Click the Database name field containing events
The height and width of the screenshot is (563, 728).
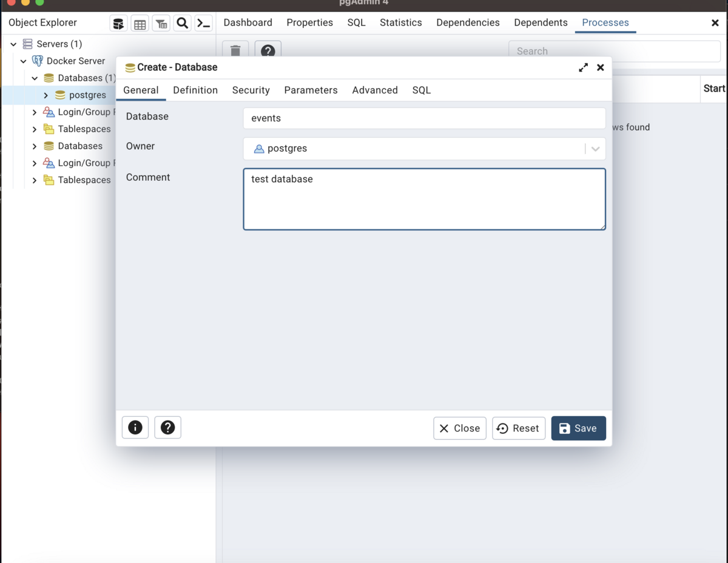(424, 118)
